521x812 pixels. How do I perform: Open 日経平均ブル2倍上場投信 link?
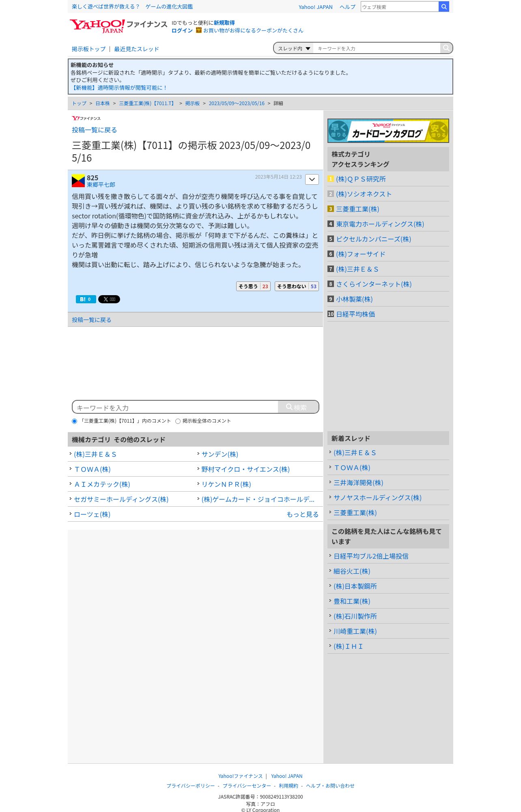pos(371,556)
